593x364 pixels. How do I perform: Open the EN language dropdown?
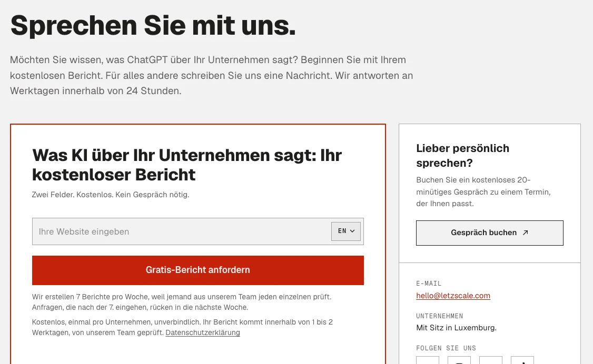click(x=345, y=231)
